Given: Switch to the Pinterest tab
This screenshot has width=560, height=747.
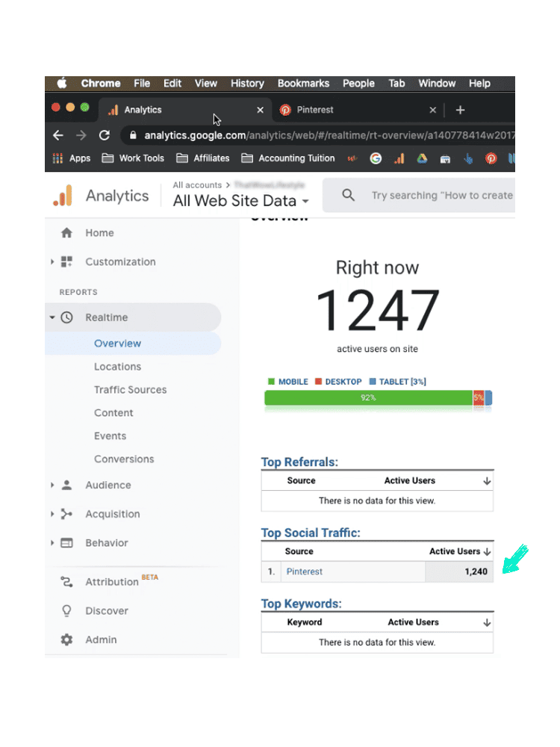Looking at the screenshot, I should tap(352, 110).
